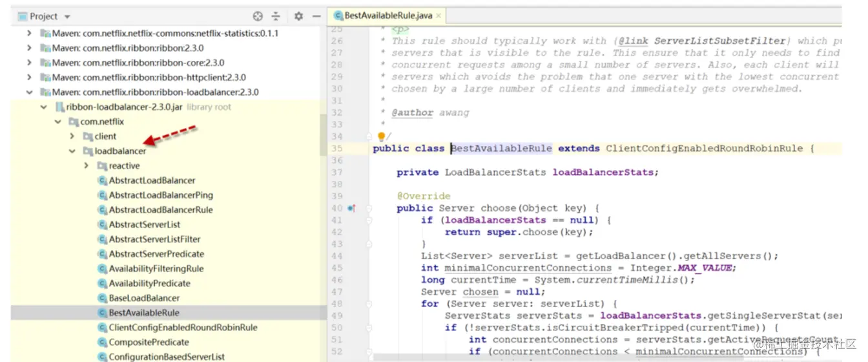Click the class icon of AbstractLoadBalancer
This screenshot has width=868, height=362.
(x=102, y=180)
